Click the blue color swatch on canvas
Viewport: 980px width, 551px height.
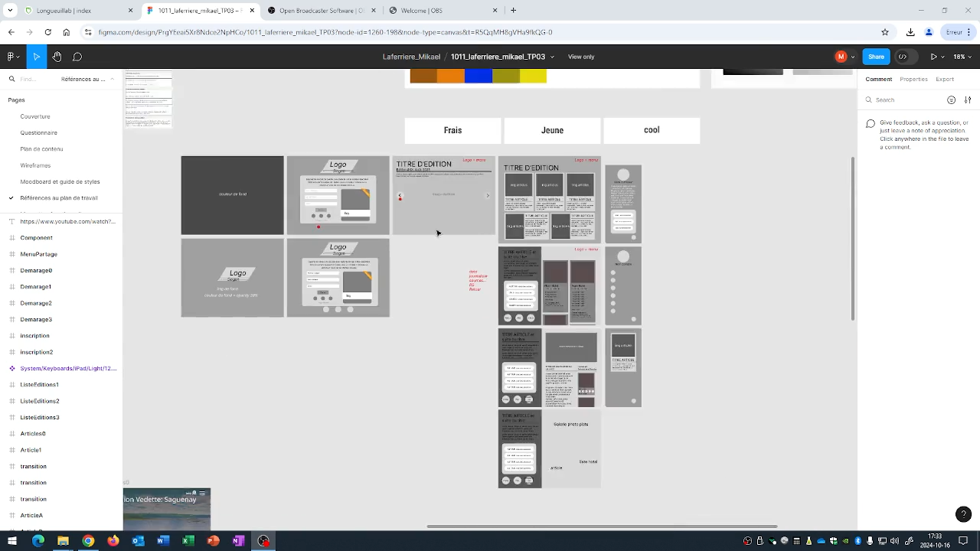point(479,76)
